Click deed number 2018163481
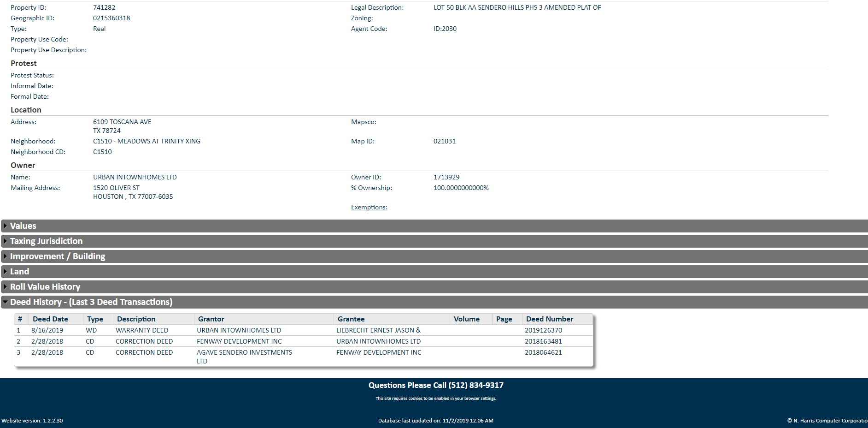Screen dimensions: 868x428 (543, 341)
